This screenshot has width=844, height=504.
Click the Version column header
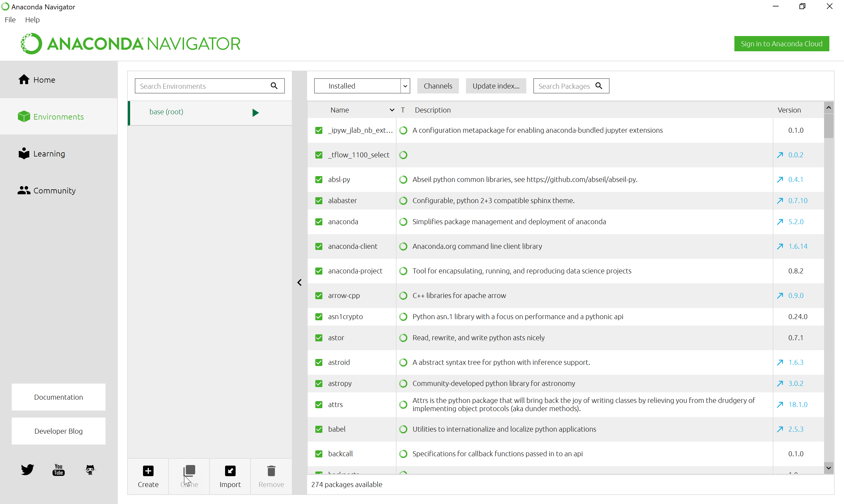coord(789,110)
